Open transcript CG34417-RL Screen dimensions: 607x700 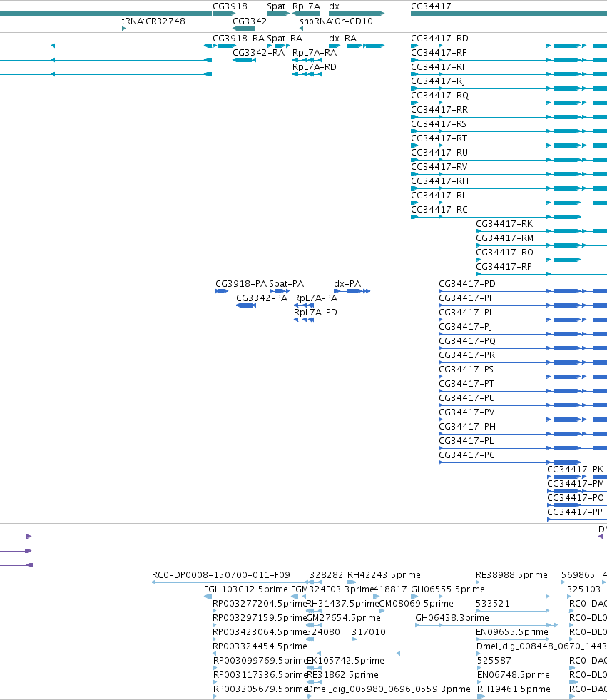point(439,196)
